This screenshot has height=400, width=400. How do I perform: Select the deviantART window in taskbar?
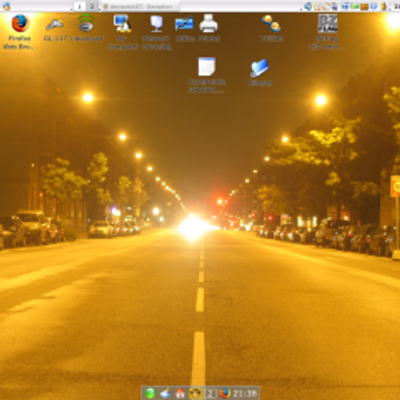point(139,6)
